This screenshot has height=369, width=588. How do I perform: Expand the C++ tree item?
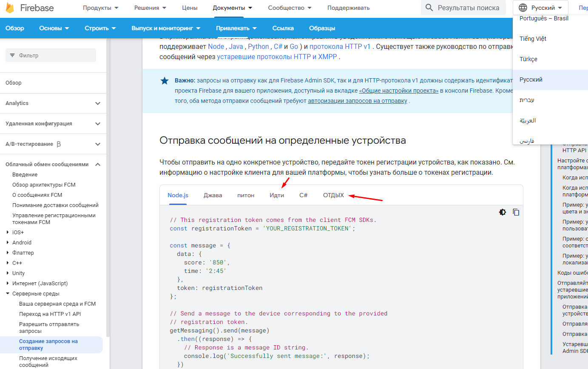click(8, 263)
